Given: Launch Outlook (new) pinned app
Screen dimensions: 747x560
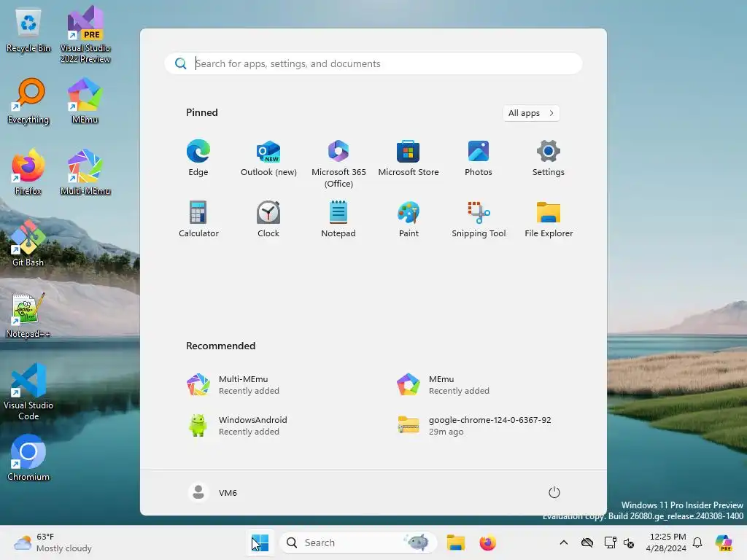Looking at the screenshot, I should [x=268, y=159].
